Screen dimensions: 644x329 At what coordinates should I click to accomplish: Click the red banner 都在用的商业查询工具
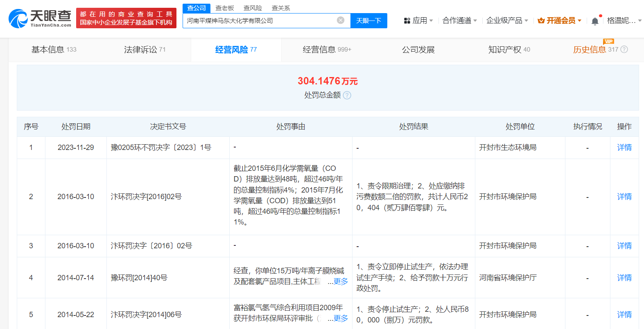point(126,18)
